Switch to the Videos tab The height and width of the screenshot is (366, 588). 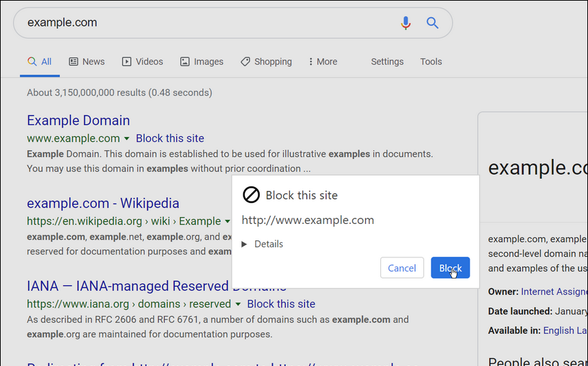tap(142, 62)
